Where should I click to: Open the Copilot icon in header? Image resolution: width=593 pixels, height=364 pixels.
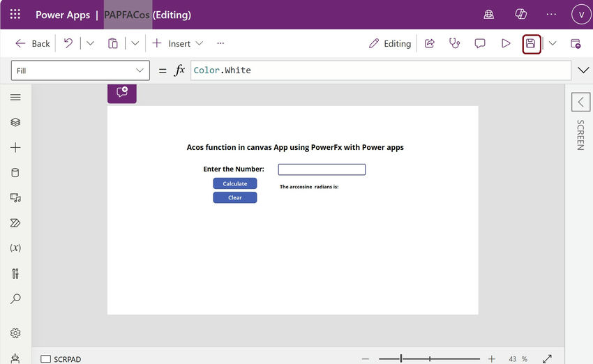520,15
